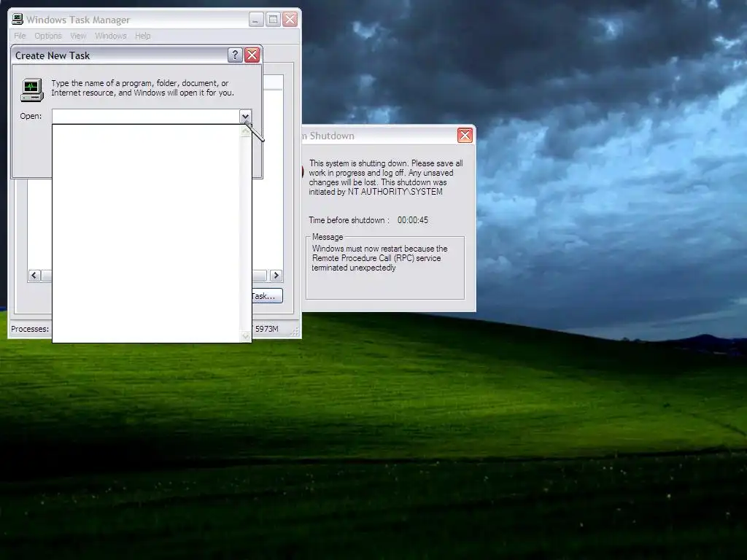Click the Task Manager resize grip corner
The width and height of the screenshot is (747, 560).
[x=295, y=332]
